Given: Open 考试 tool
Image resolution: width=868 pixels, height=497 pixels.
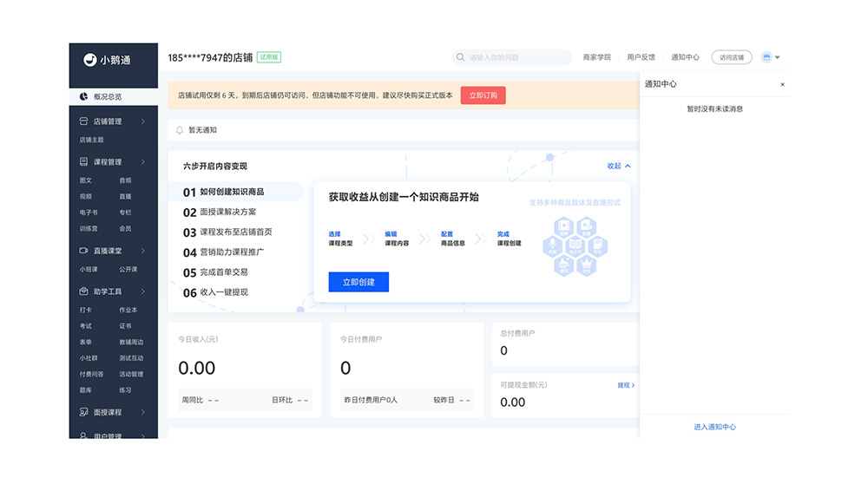Looking at the screenshot, I should pos(85,326).
